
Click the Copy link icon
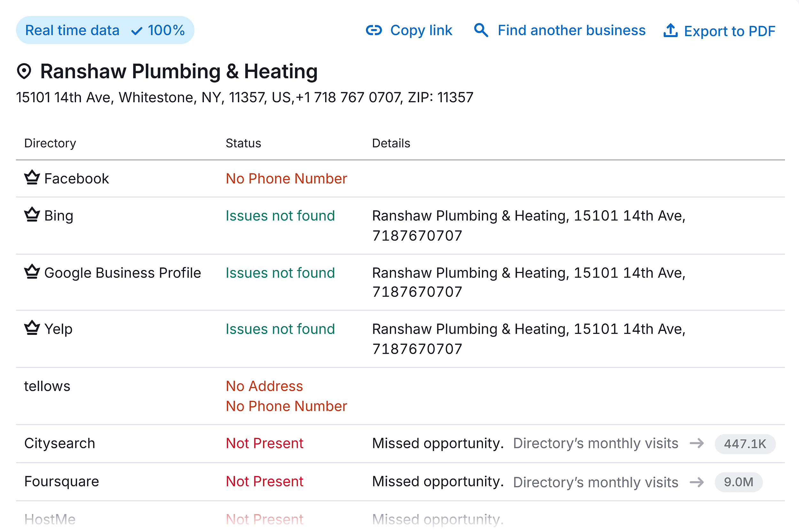pos(373,30)
